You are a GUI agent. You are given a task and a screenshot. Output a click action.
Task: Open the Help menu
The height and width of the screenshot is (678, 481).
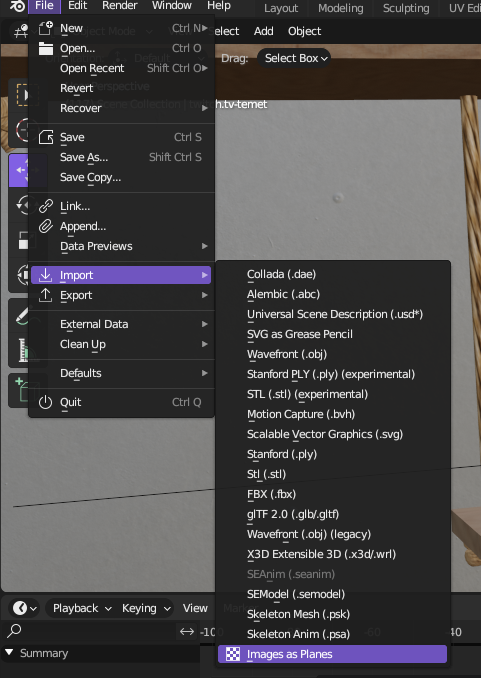[218, 6]
